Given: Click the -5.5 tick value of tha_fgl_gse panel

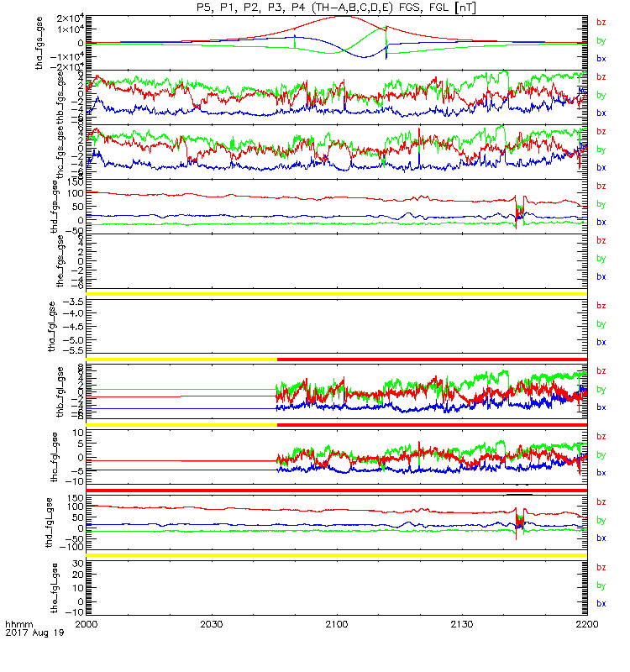Looking at the screenshot, I should point(73,350).
